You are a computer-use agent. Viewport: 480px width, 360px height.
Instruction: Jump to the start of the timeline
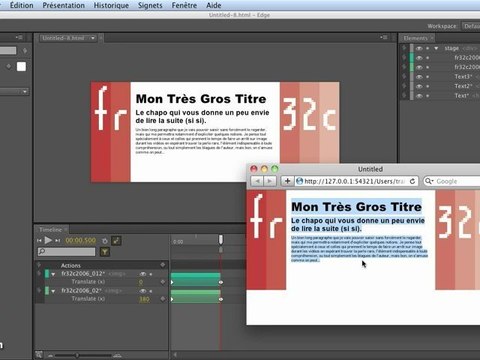click(39, 240)
